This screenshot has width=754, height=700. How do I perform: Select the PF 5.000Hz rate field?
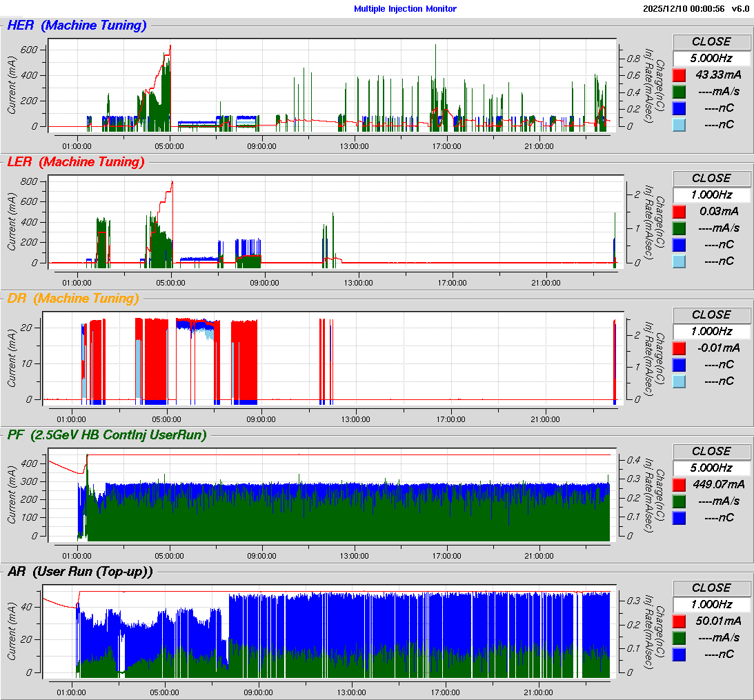711,468
